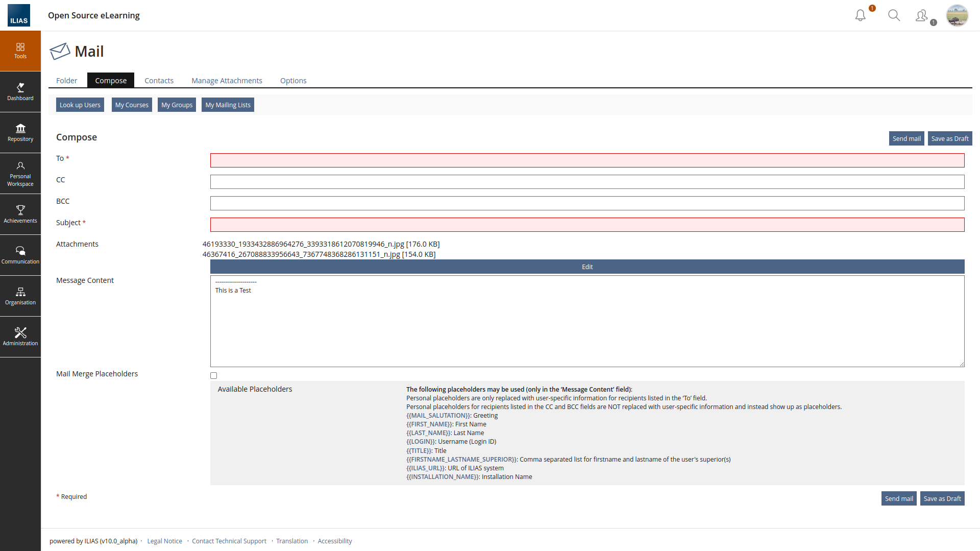
Task: Click the bottom Save as Draft button
Action: coord(942,499)
